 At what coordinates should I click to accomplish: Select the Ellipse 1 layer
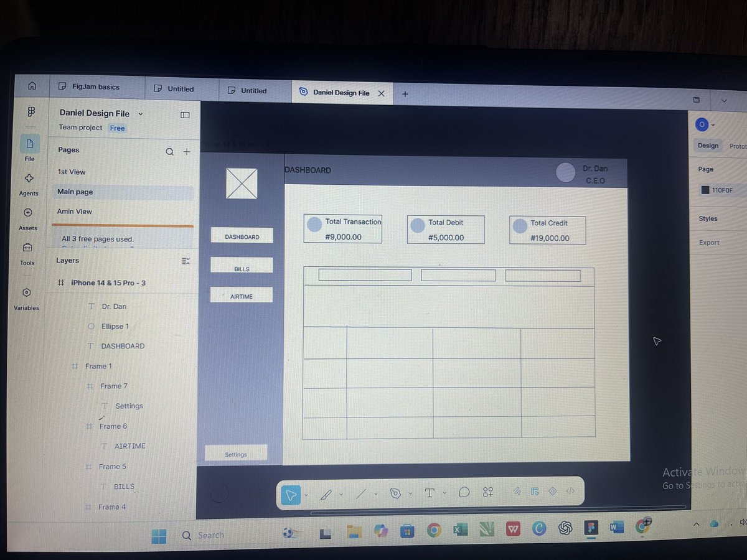[x=115, y=327]
